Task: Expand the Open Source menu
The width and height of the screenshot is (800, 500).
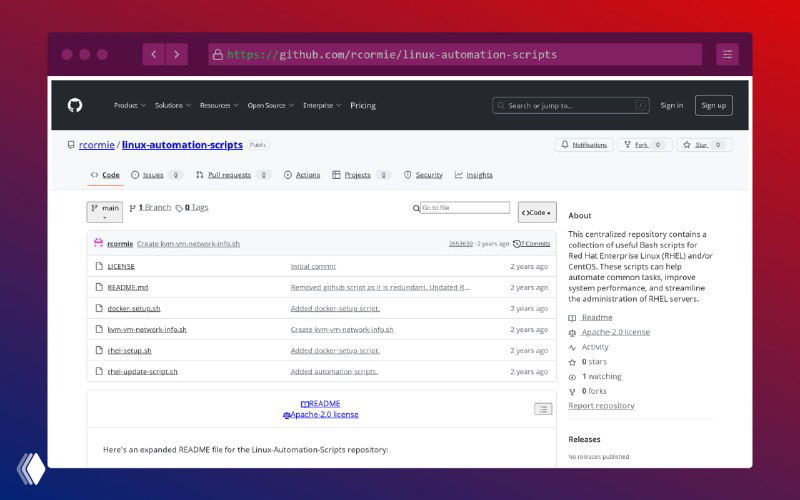Action: point(270,105)
